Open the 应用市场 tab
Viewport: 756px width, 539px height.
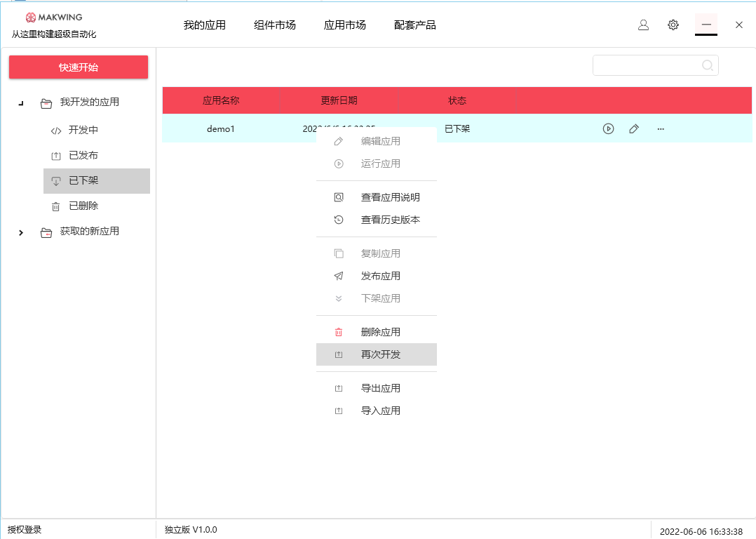(x=345, y=23)
